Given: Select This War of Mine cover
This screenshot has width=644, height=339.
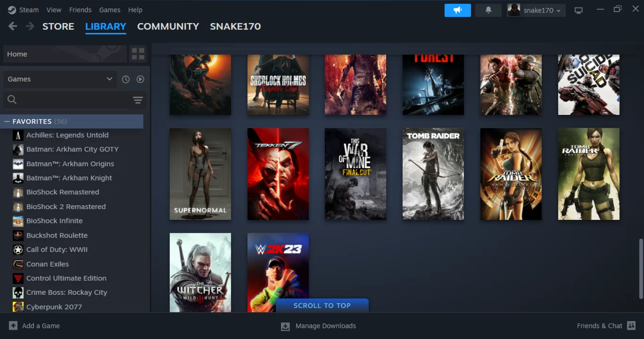Looking at the screenshot, I should pos(355,174).
